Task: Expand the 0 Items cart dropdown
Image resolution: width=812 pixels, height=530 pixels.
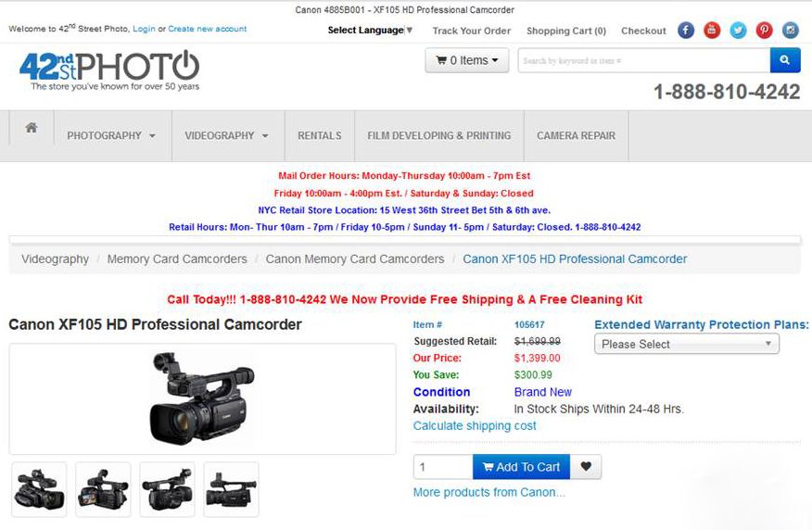Action: pos(466,60)
